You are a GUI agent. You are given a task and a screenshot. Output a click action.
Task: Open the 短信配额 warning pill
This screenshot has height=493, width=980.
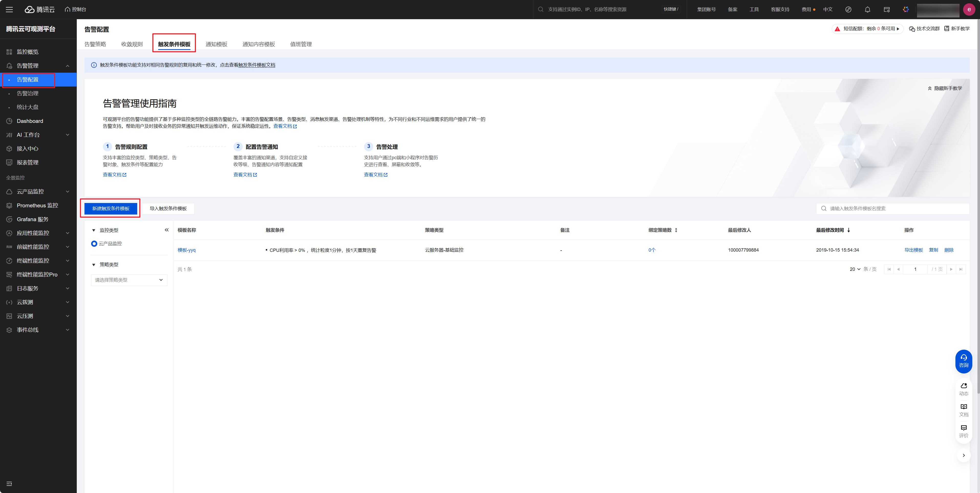[867, 29]
